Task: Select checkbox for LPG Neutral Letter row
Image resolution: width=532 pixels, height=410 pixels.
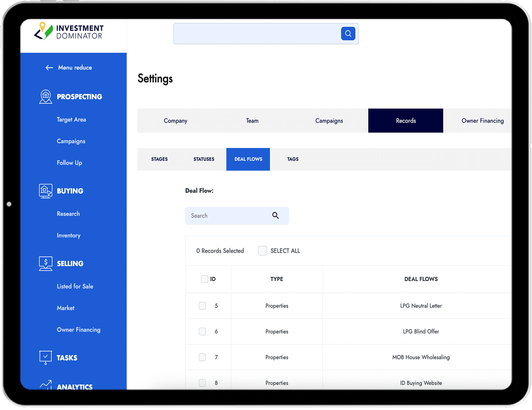Action: coord(202,306)
